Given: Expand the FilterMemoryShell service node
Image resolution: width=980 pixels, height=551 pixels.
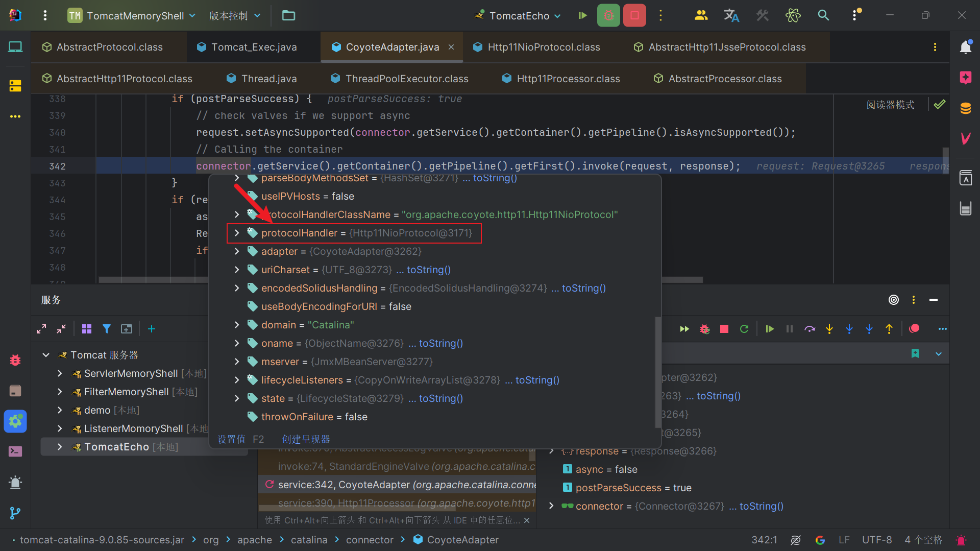Looking at the screenshot, I should click(x=60, y=392).
